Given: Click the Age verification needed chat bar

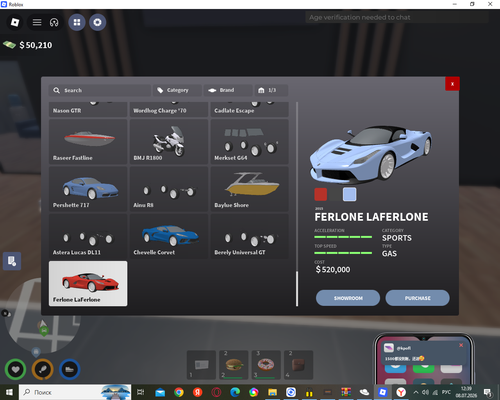Looking at the screenshot, I should [397, 17].
